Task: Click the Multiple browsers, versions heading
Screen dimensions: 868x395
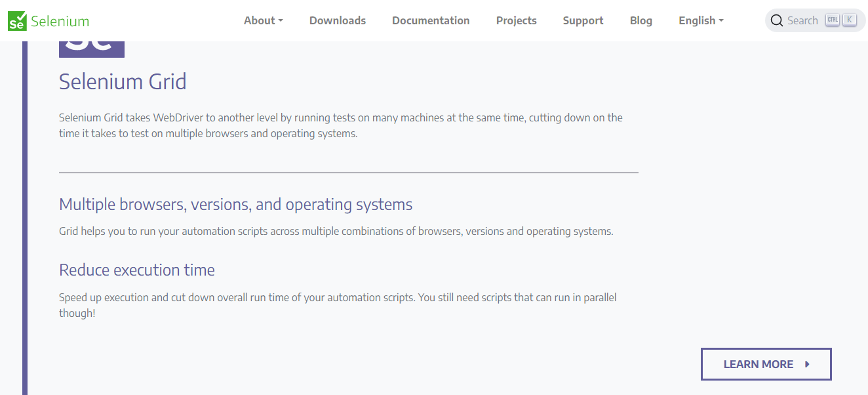Action: (235, 204)
